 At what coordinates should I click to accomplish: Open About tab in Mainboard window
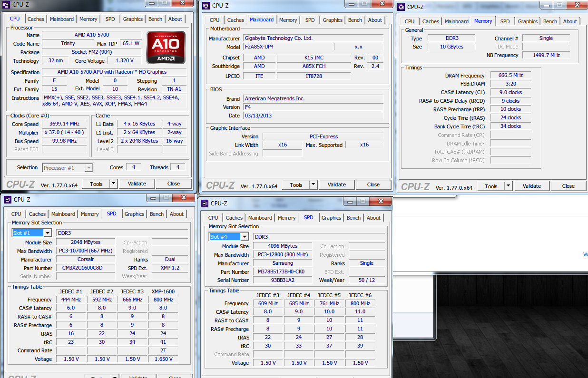[375, 20]
